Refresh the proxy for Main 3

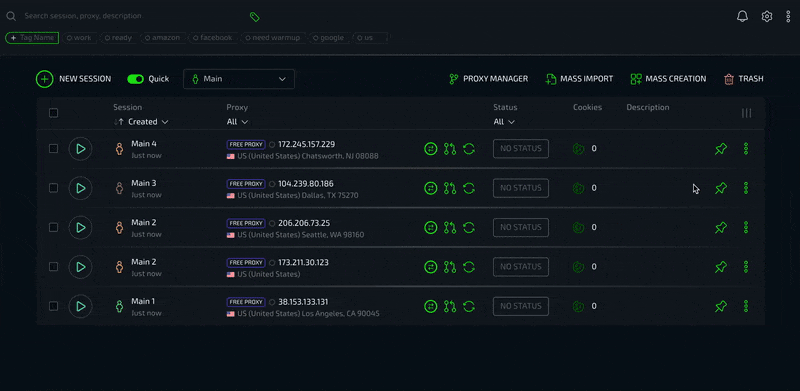pyautogui.click(x=469, y=188)
